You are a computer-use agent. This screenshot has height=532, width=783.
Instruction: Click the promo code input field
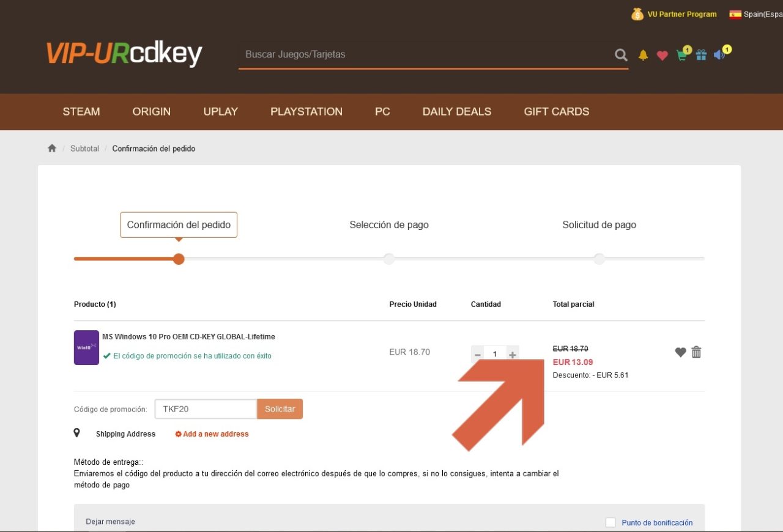(206, 409)
